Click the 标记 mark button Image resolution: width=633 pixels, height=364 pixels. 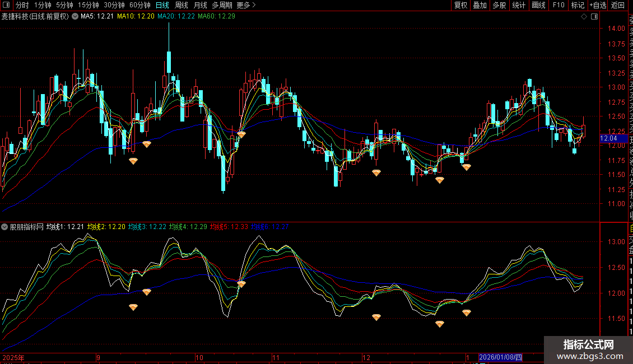578,5
